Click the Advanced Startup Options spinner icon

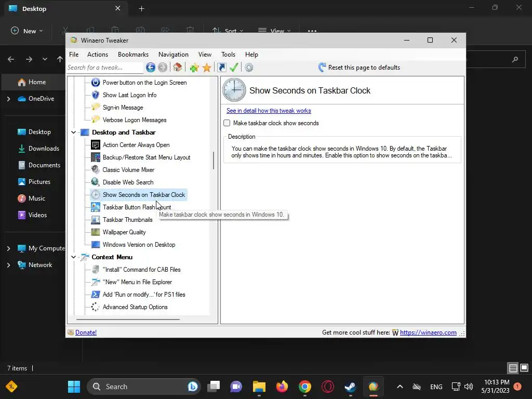click(96, 307)
